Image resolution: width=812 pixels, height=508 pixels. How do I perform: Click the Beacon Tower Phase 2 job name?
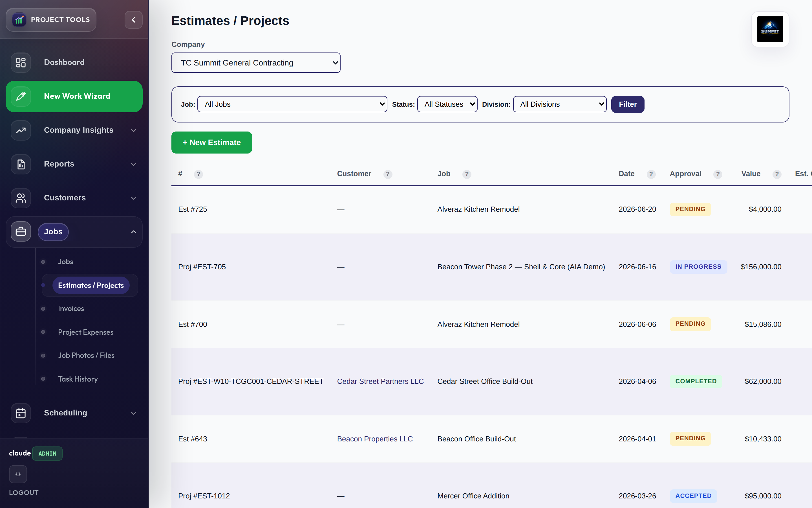[x=521, y=267]
